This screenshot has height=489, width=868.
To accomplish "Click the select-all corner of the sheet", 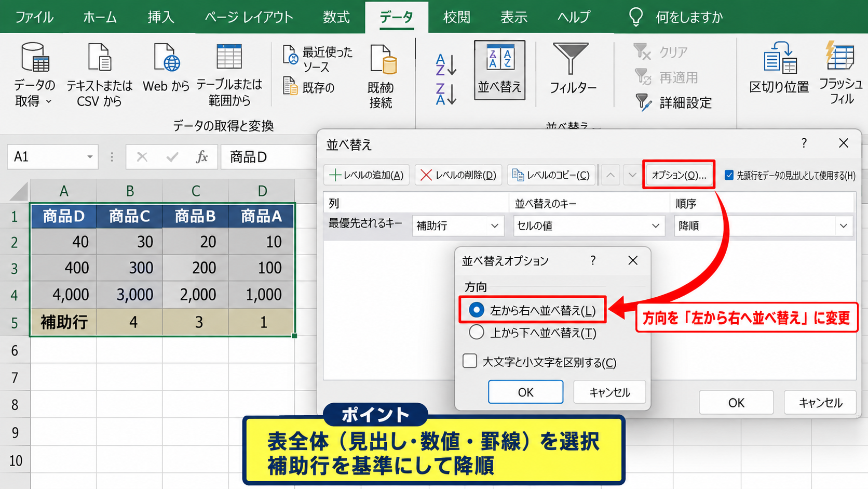I will 19,191.
